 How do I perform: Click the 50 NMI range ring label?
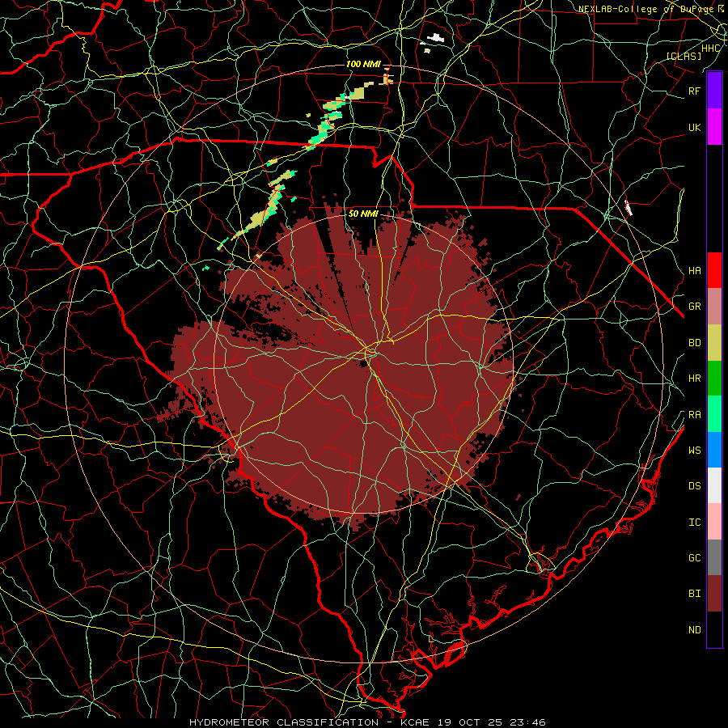[x=363, y=214]
